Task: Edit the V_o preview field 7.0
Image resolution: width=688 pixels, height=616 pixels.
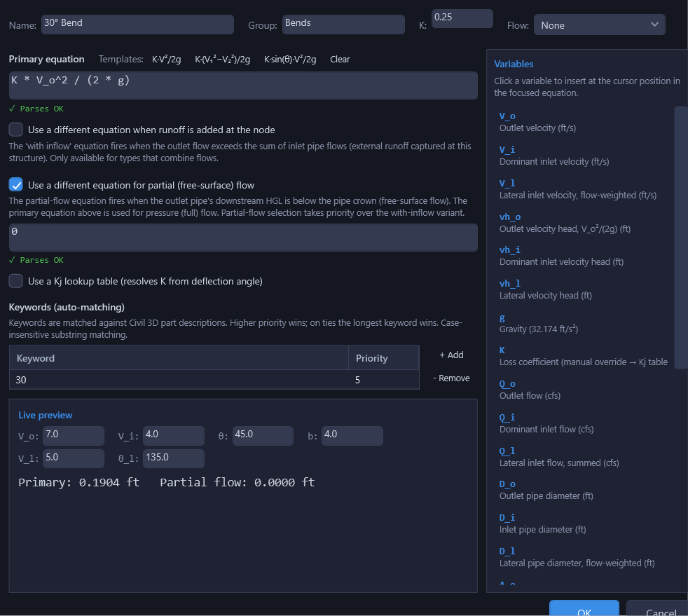Action: 74,435
